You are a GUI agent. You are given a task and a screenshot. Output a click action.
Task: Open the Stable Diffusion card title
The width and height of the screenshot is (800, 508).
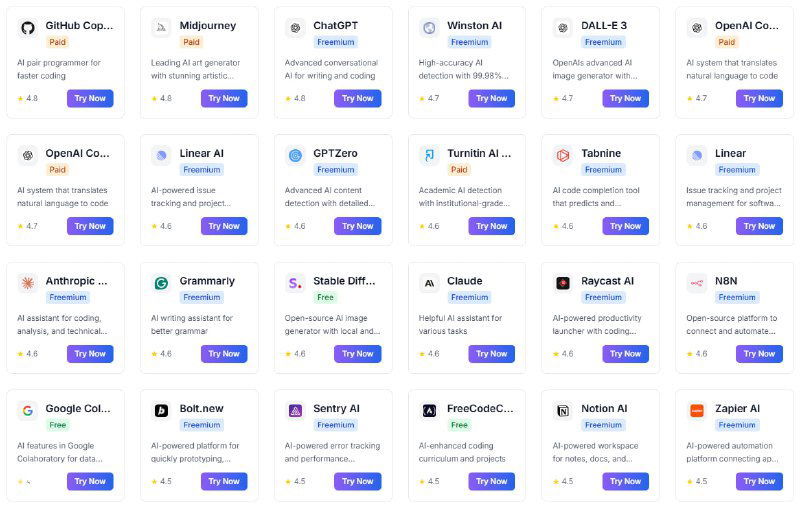tap(344, 281)
